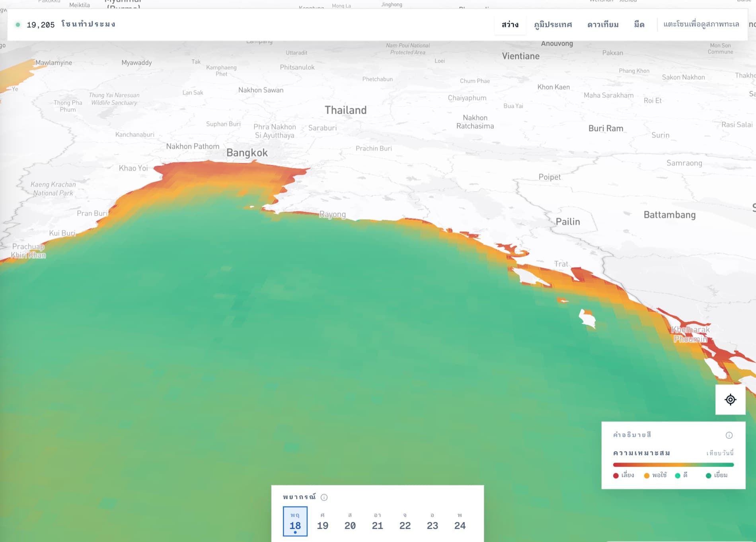
Task: Select forecast day 24
Action: 460,521
